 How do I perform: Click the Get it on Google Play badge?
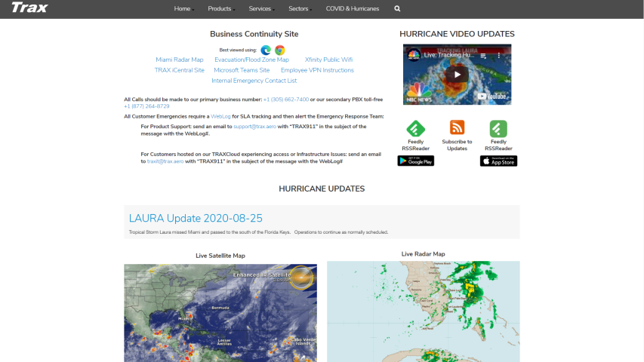point(415,161)
